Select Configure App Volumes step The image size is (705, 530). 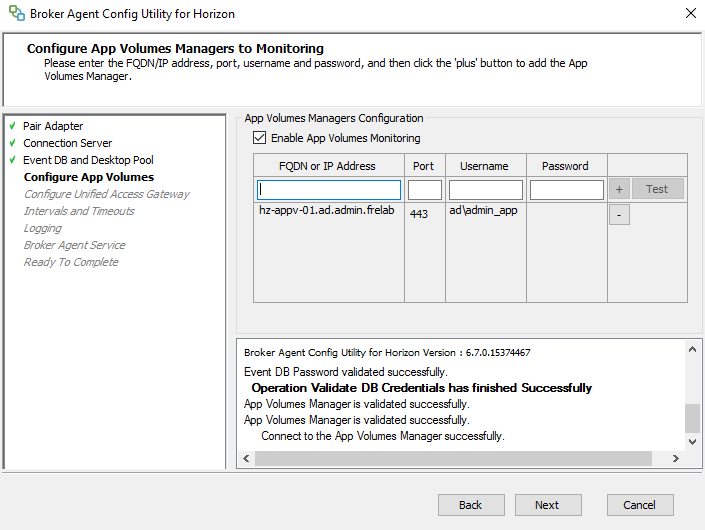tap(89, 177)
